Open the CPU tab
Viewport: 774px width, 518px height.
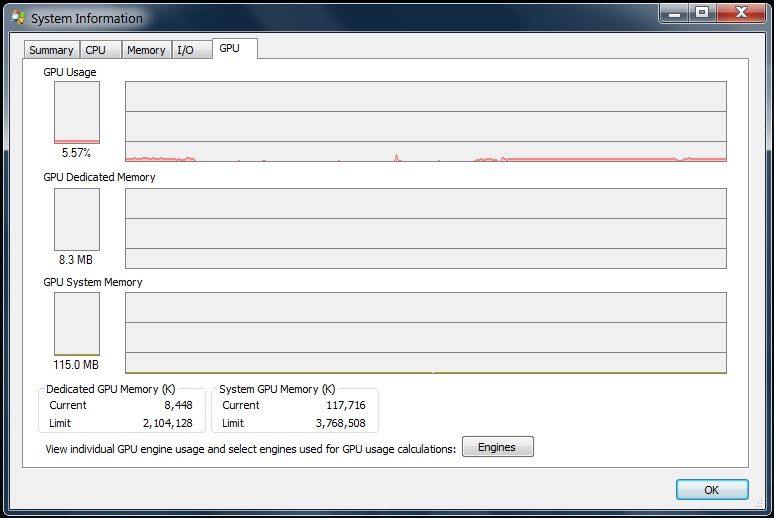pos(101,50)
